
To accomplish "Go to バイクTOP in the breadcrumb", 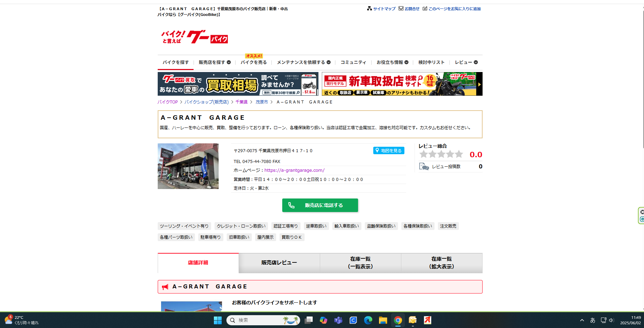I will (x=168, y=102).
